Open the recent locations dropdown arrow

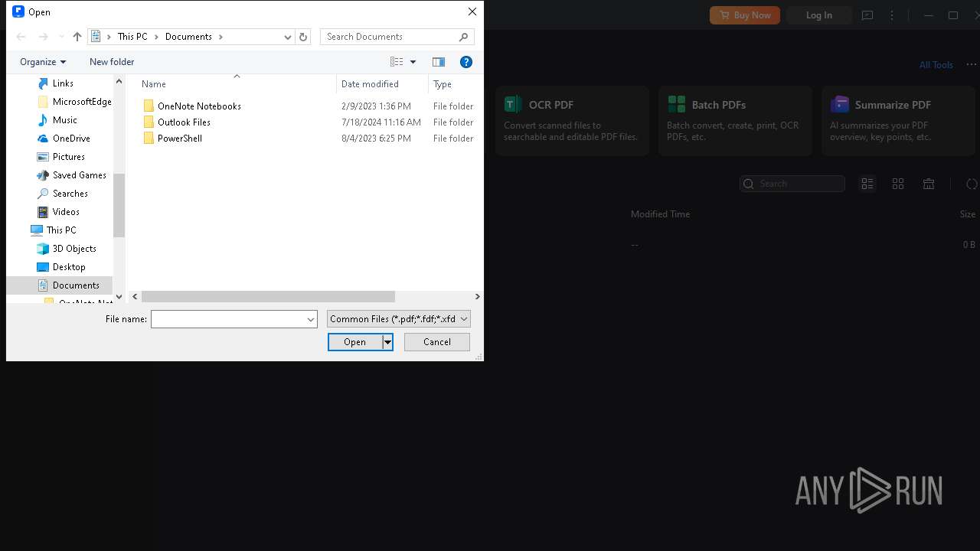click(x=62, y=37)
